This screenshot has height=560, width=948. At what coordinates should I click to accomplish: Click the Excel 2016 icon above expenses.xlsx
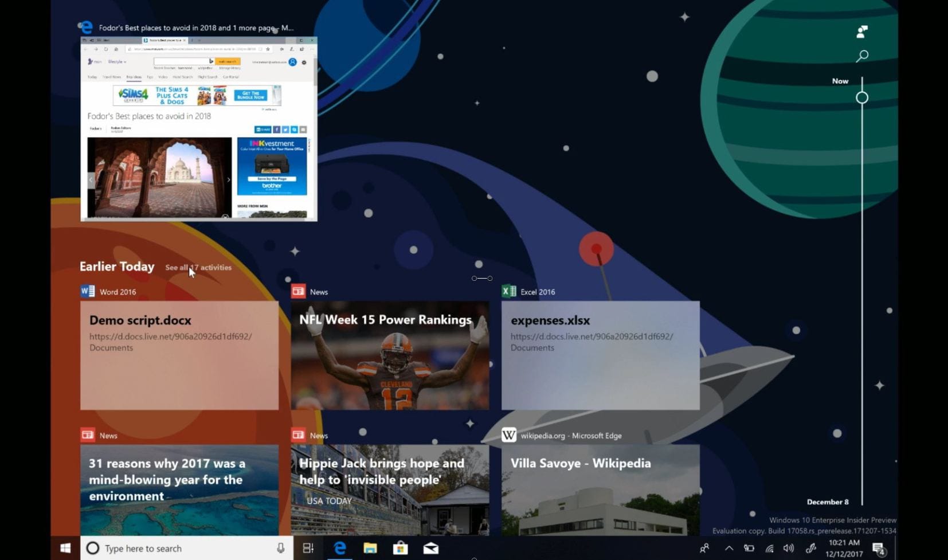click(509, 291)
